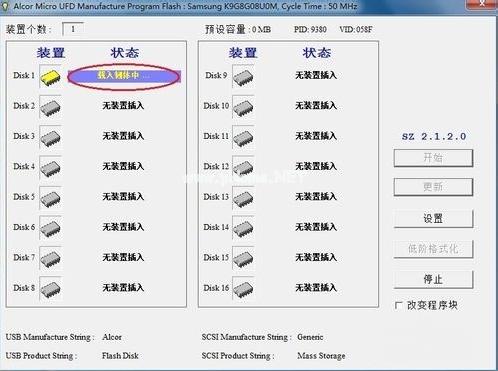
Task: Click the PID: 9380 text
Action: [310, 29]
